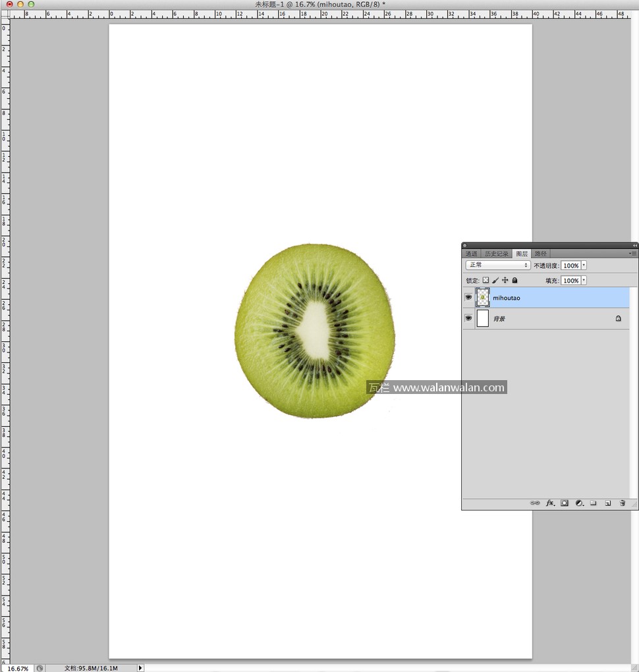Lock transparent pixels of layer
The image size is (639, 672).
coord(486,280)
